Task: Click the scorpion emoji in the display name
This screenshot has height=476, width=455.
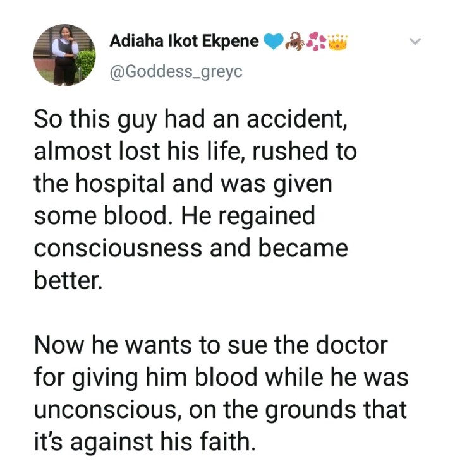Action: [294, 42]
